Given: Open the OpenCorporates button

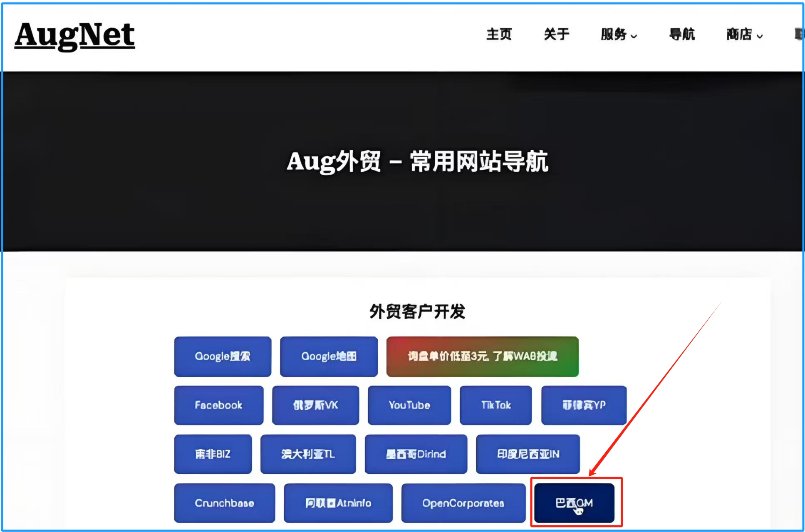Looking at the screenshot, I should 463,503.
